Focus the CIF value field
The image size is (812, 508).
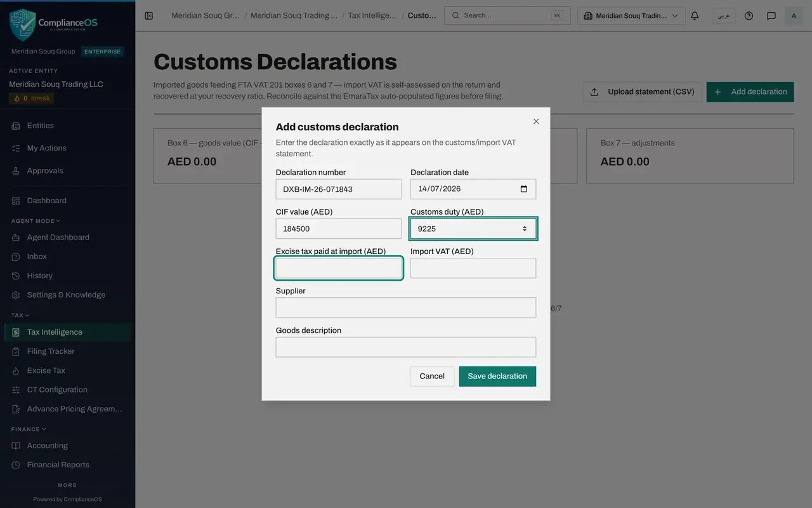(339, 229)
